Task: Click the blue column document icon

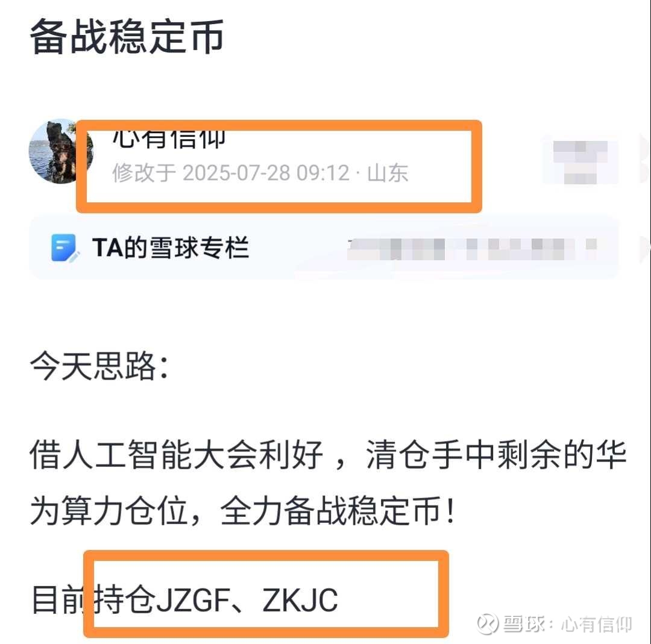Action: [x=64, y=248]
